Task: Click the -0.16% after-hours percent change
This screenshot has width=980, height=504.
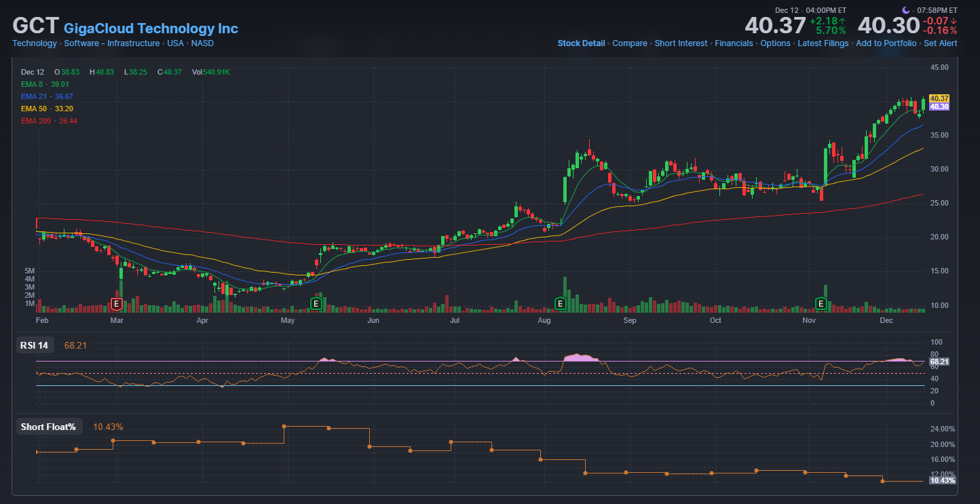Action: pos(941,31)
